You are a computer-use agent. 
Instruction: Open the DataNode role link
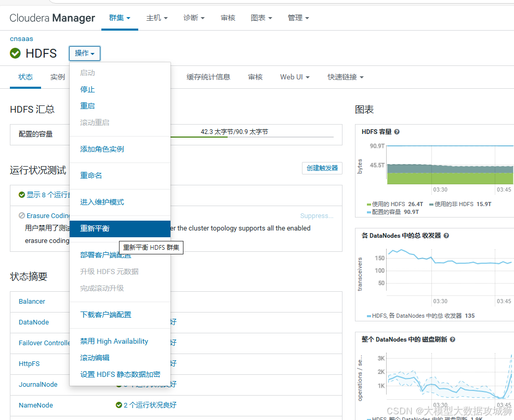34,322
